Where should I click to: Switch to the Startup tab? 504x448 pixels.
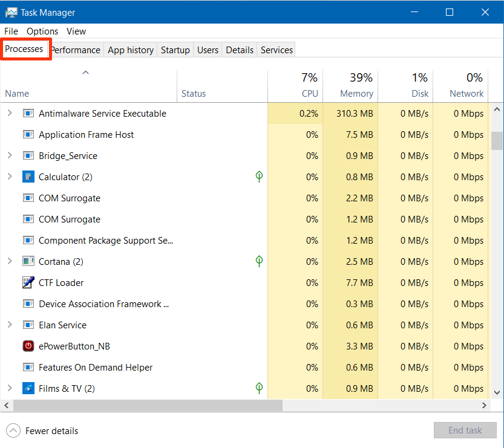[x=175, y=50]
